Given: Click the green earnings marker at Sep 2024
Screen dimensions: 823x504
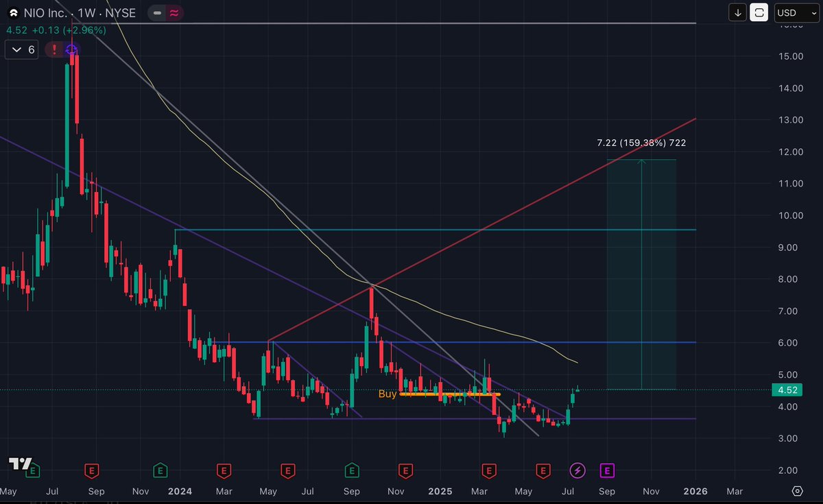Looking at the screenshot, I should [x=351, y=470].
